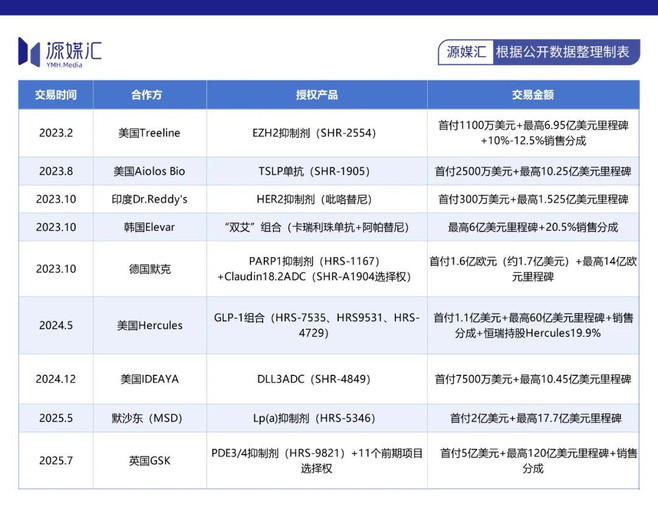The image size is (658, 507).
Task: Click the date cell 2023.2
Action: pos(56,133)
